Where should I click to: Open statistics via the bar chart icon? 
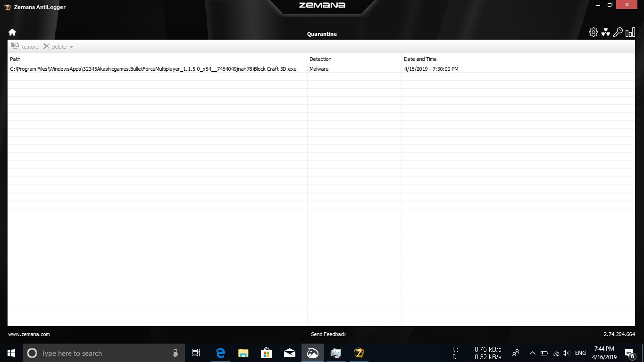point(630,32)
